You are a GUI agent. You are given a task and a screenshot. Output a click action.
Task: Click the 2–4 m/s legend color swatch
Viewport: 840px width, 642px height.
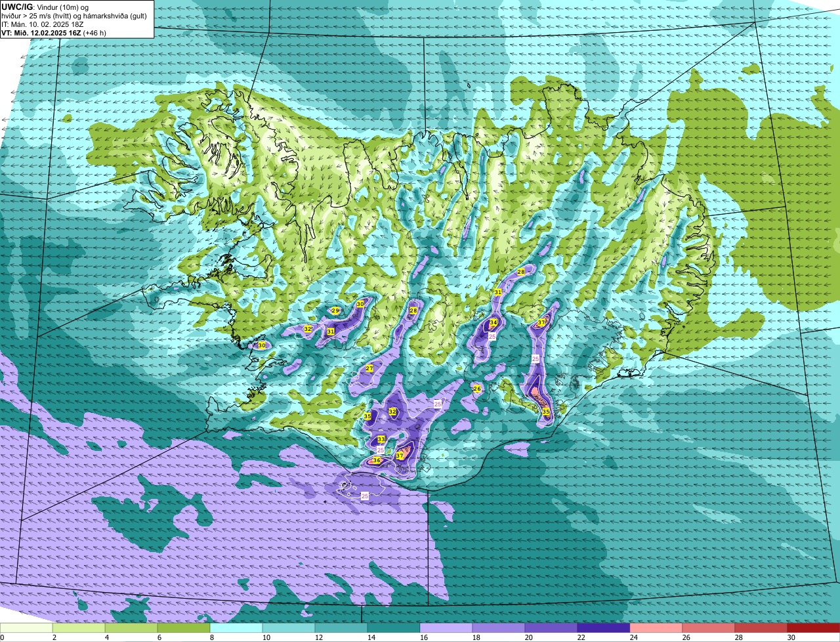tap(79, 628)
